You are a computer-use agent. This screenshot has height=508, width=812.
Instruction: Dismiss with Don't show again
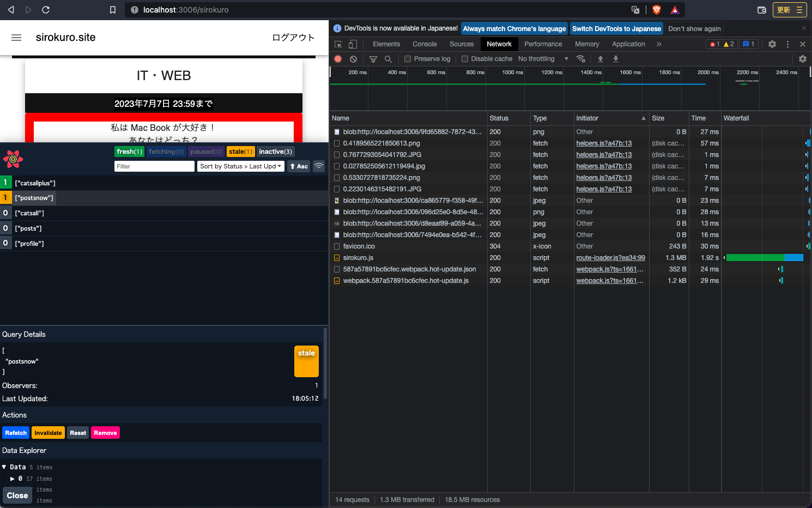tap(694, 29)
